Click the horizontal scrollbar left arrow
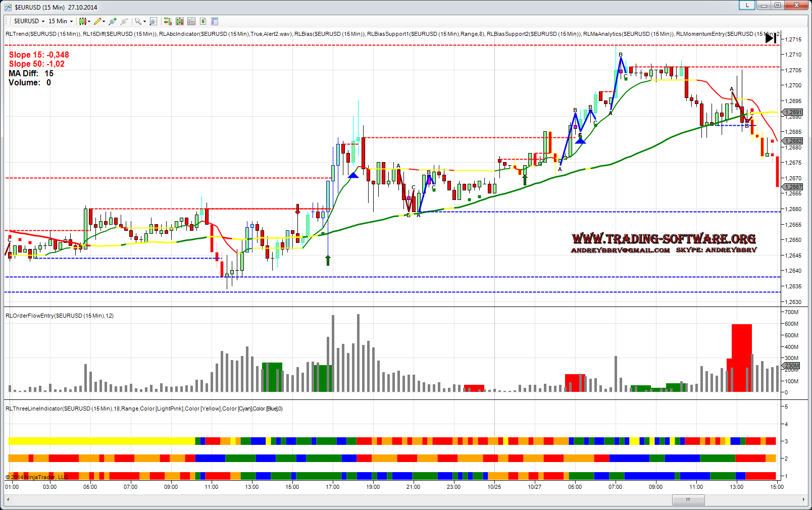Screen dimensions: 812x510 coord(8,499)
